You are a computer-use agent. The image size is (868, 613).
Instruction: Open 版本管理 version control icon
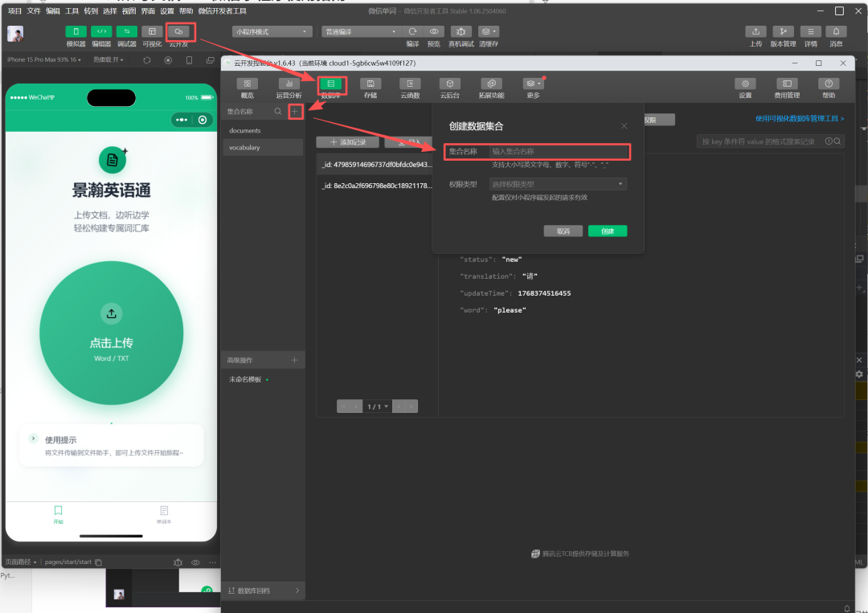coord(783,31)
